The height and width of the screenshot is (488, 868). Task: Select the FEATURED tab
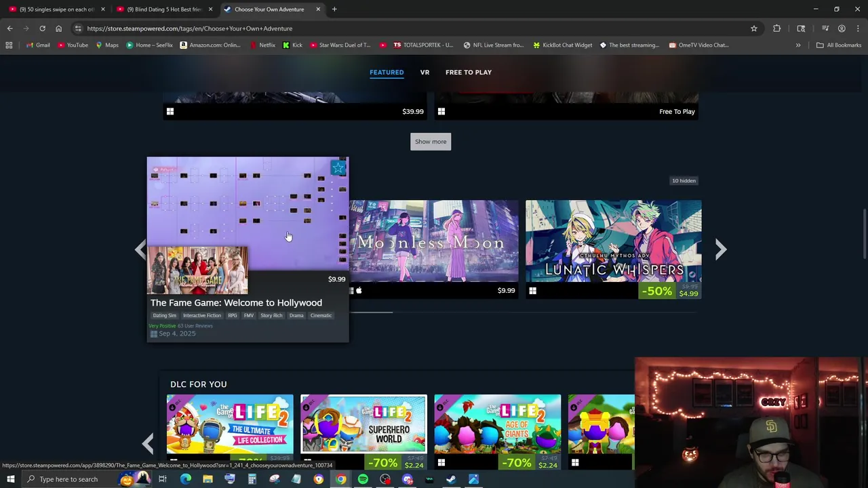[x=387, y=73]
